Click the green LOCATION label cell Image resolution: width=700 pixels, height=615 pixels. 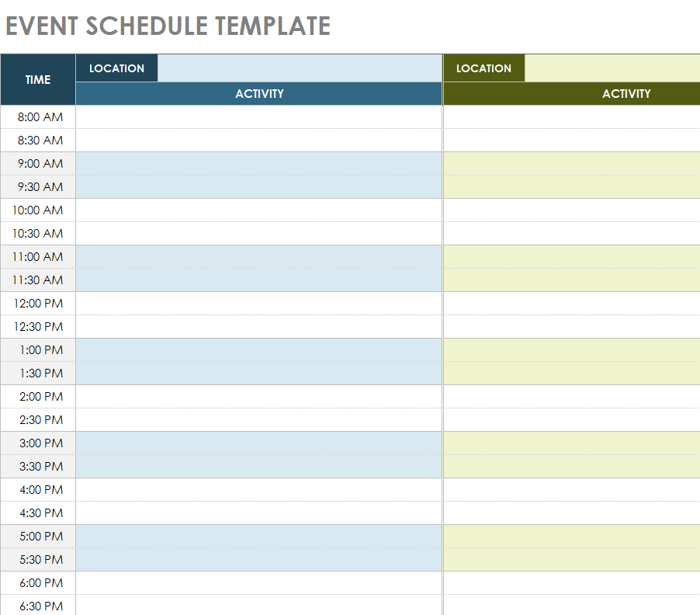(x=483, y=68)
